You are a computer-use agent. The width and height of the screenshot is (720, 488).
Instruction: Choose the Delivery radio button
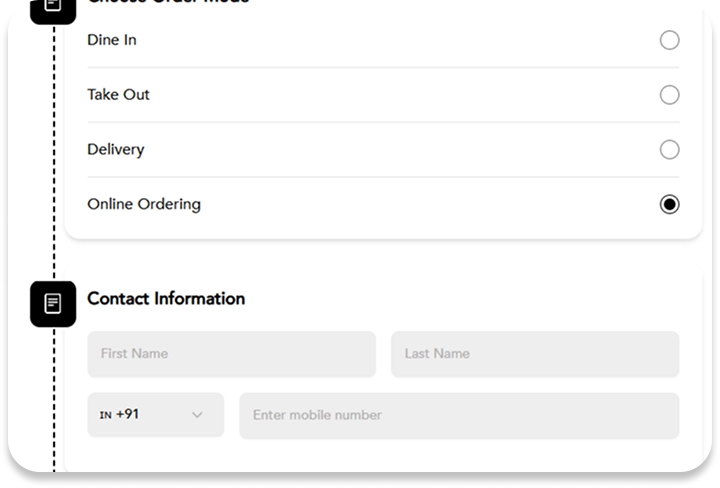(x=669, y=150)
